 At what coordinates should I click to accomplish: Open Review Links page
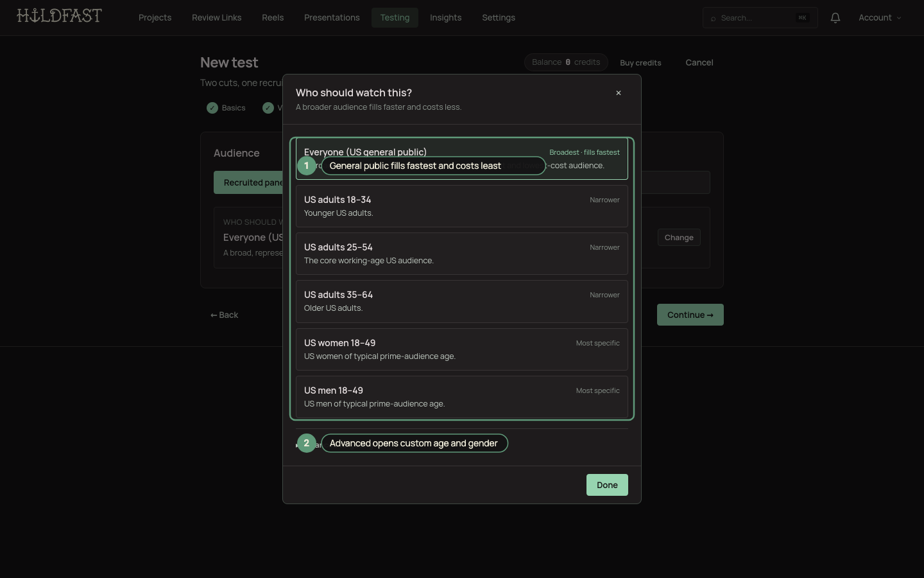point(217,18)
